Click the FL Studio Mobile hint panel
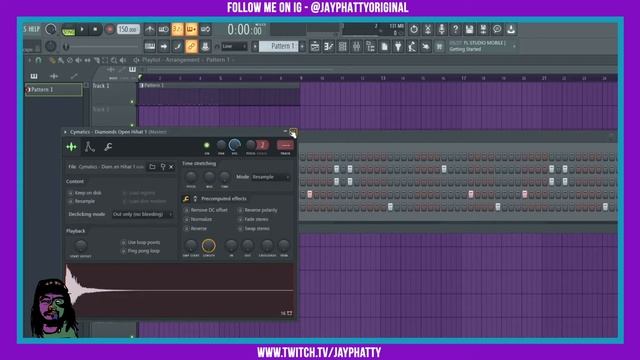Image resolution: width=640 pixels, height=360 pixels. click(x=482, y=46)
